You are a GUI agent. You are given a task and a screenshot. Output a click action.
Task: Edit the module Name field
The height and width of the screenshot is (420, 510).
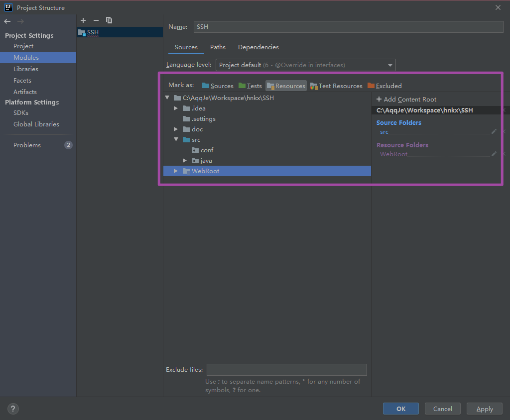[348, 27]
